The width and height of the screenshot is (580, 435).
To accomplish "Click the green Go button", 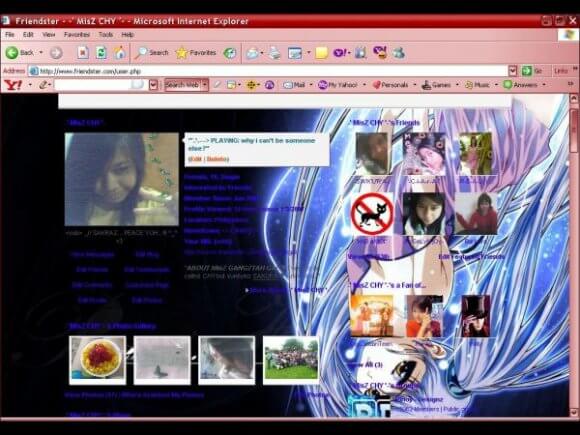I will [532, 71].
